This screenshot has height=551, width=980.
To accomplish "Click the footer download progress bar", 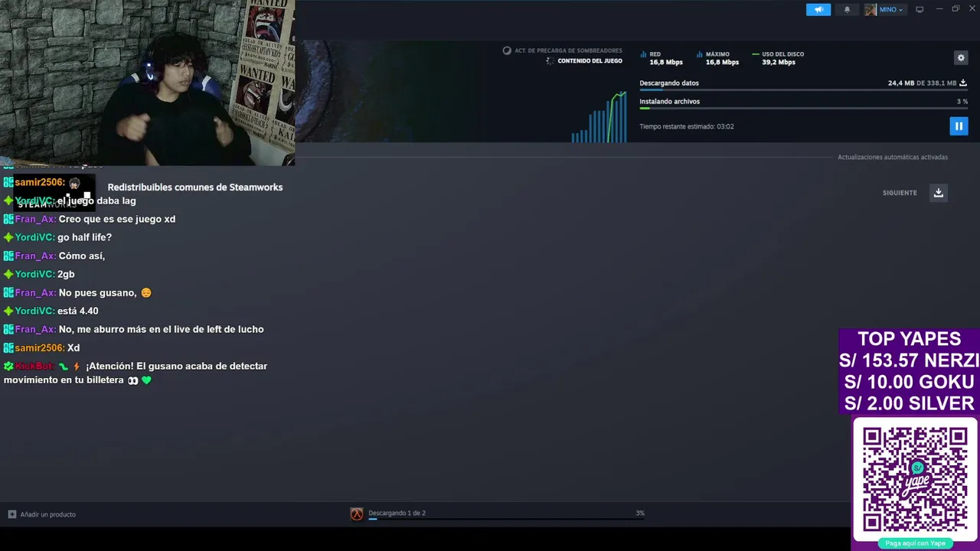I will 506,519.
